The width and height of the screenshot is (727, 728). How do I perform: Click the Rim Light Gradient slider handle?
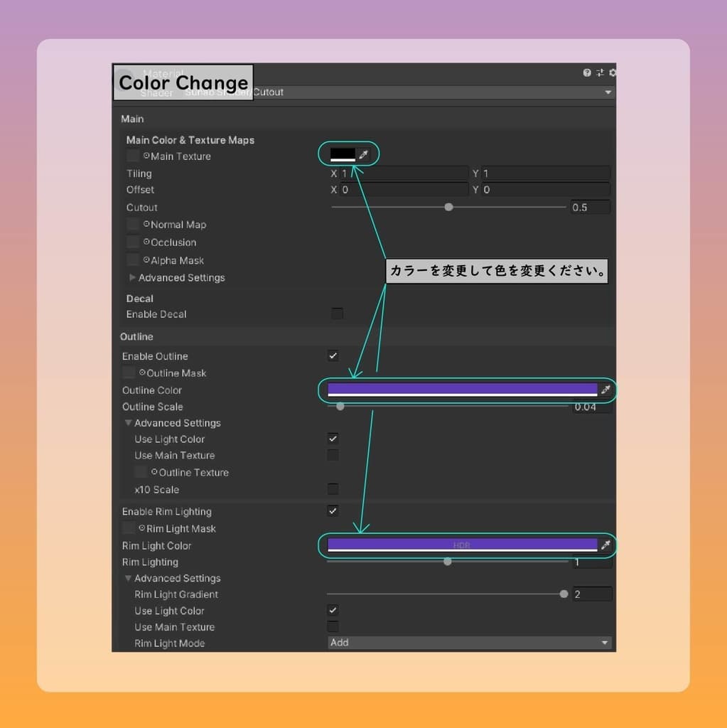coord(564,594)
